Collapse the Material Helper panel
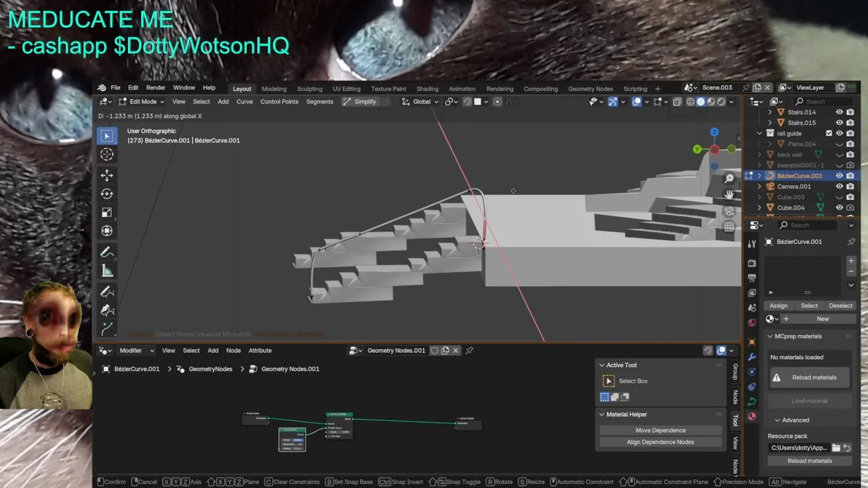868x488 pixels. [601, 414]
